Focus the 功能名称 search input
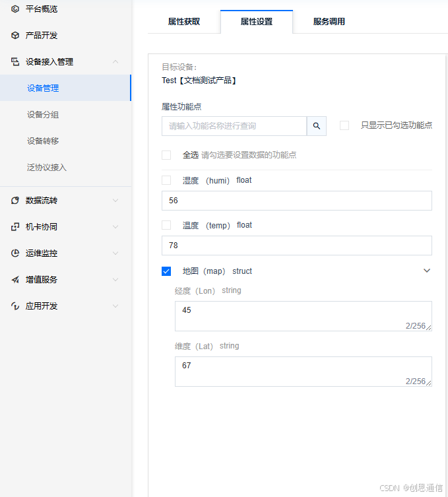 tap(234, 126)
